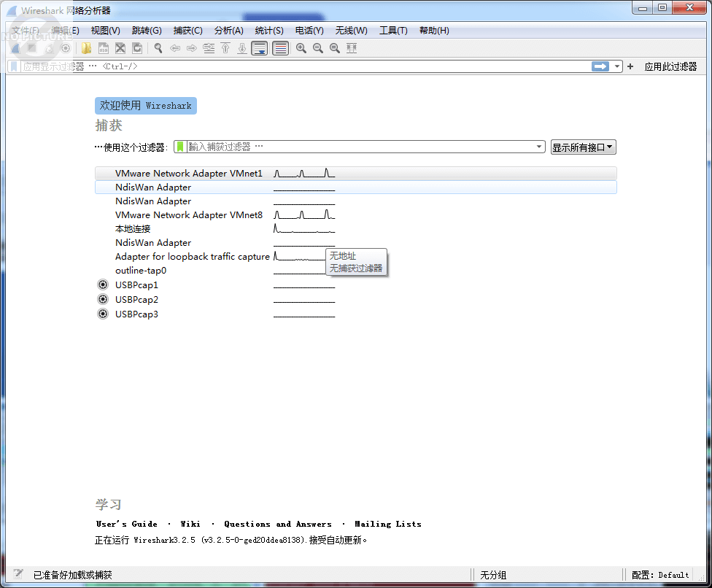Open the capture options gear icon

point(66,48)
